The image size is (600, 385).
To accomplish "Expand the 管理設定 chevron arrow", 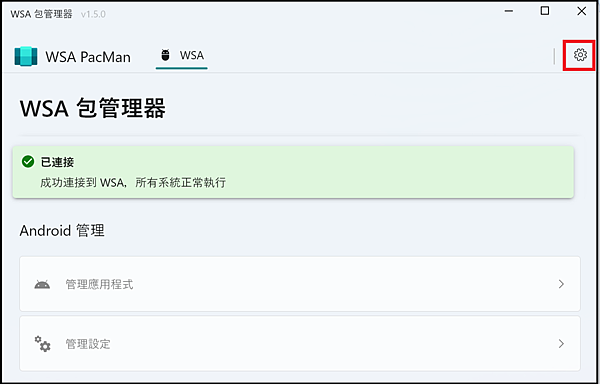I will click(561, 343).
